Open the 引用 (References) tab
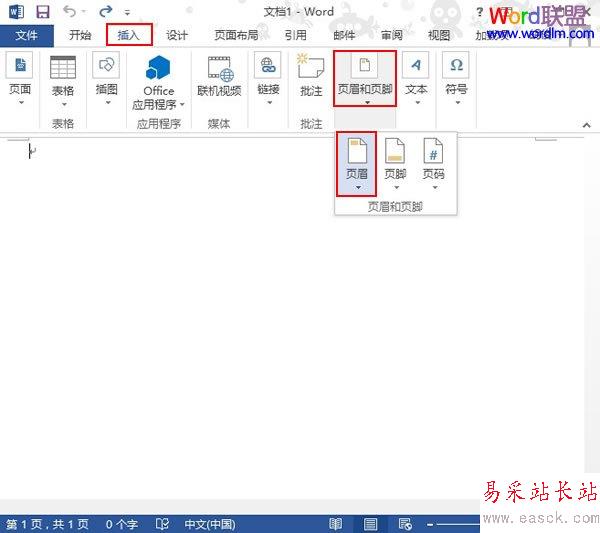Screen dimensions: 600x533 coord(295,35)
